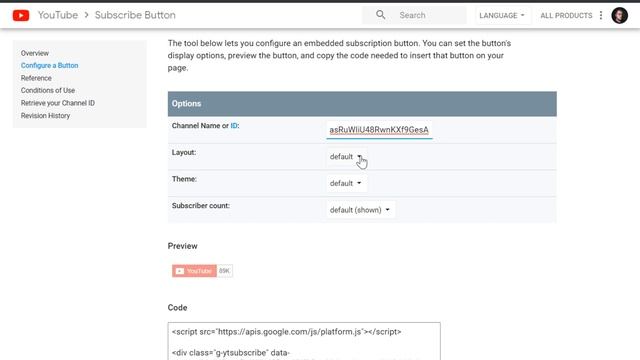Expand the Theme default dropdown

pos(346,183)
